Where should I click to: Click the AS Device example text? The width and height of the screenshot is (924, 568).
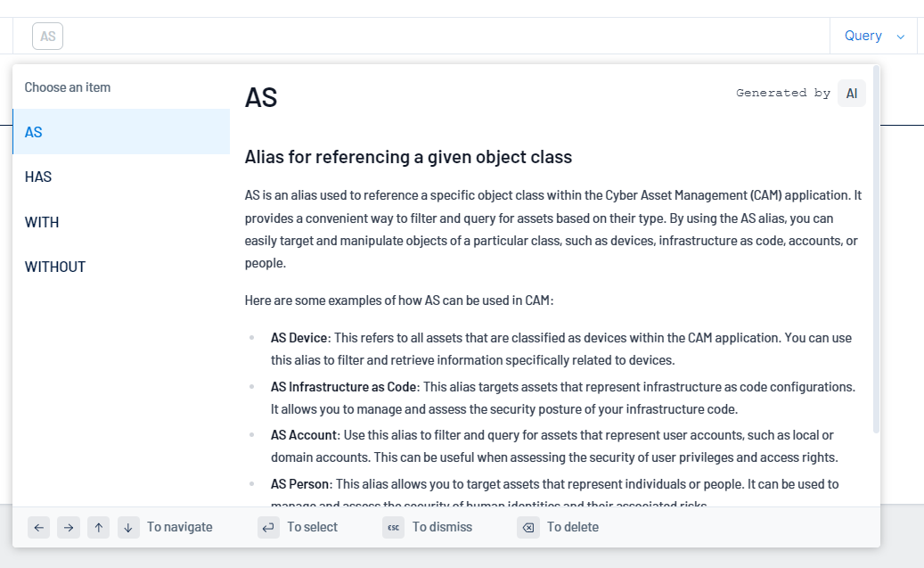coord(300,338)
